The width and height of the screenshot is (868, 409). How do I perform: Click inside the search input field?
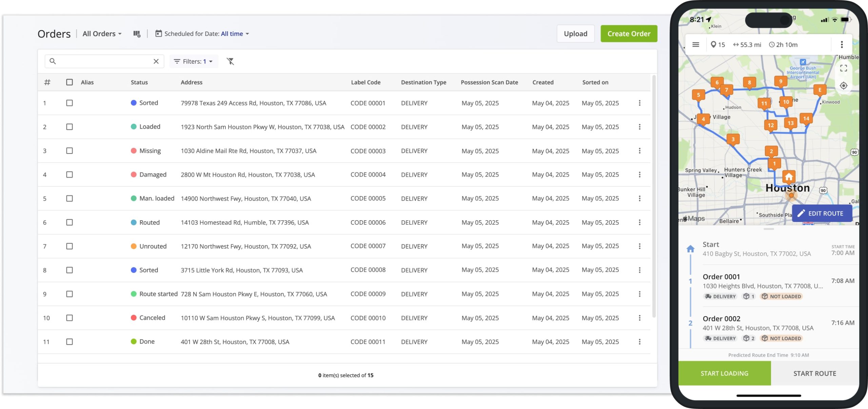point(102,61)
